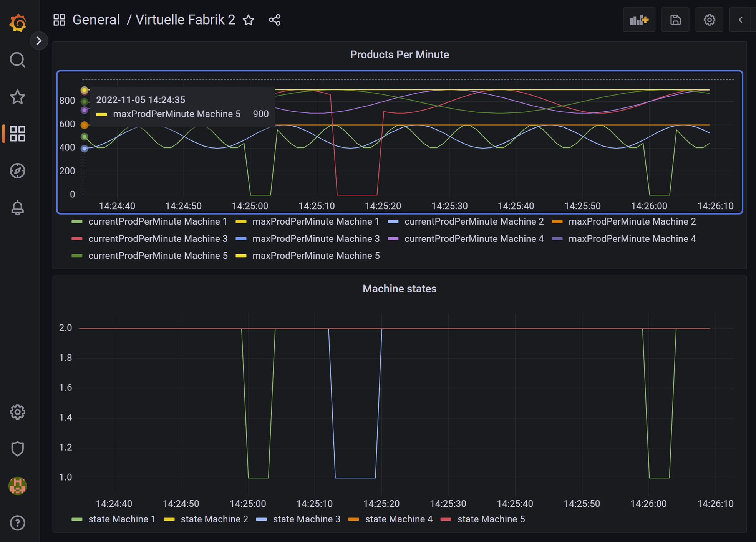Viewport: 756px width, 542px height.
Task: Click the Save dashboard disk icon
Action: pyautogui.click(x=675, y=20)
